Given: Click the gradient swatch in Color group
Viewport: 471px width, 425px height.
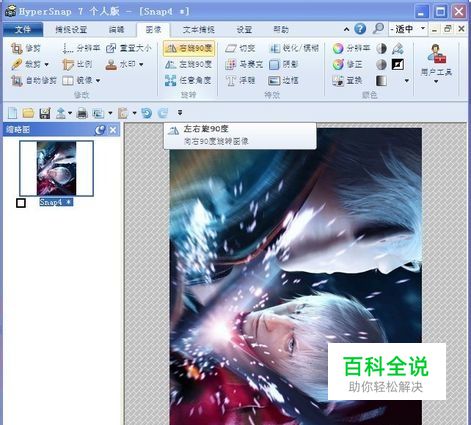Looking at the screenshot, I should pos(381,80).
